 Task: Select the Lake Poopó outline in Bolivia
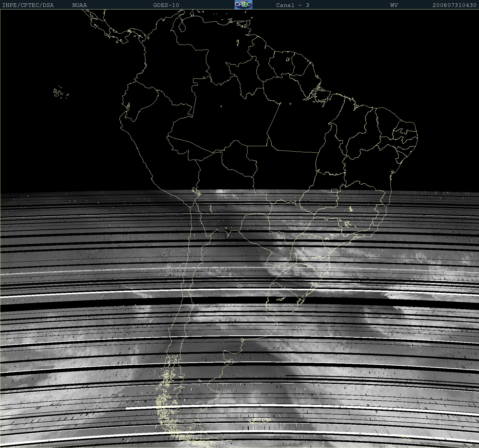click(211, 209)
